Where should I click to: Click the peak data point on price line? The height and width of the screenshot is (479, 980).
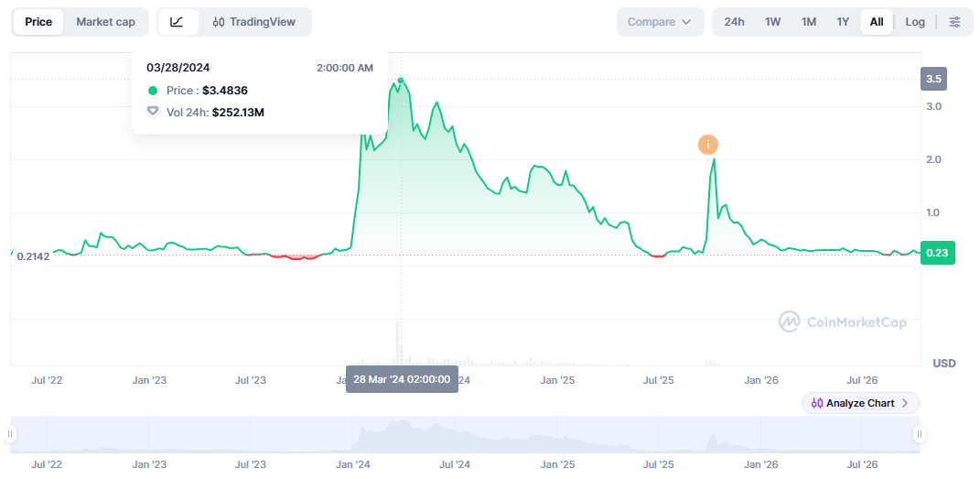point(401,80)
